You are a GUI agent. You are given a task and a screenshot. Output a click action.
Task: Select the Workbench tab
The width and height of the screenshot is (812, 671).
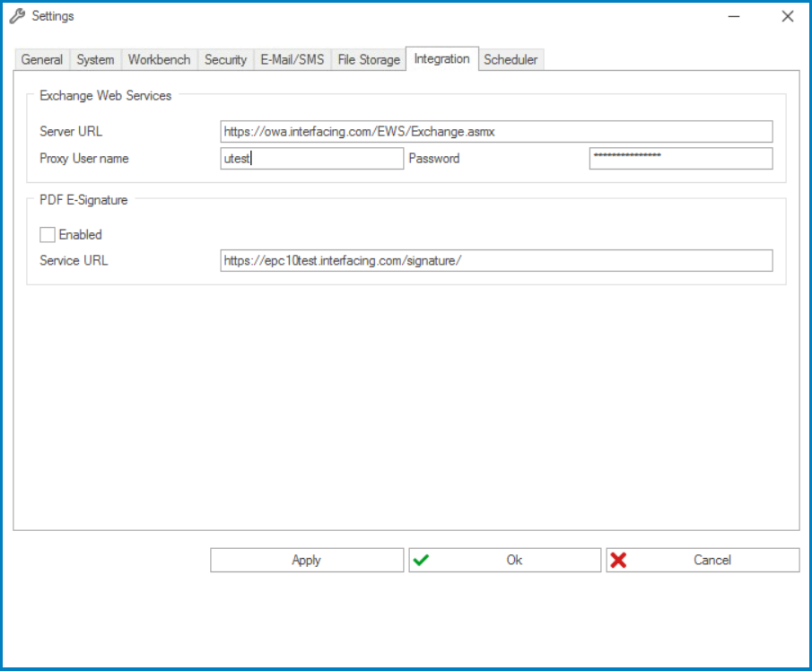(x=160, y=59)
